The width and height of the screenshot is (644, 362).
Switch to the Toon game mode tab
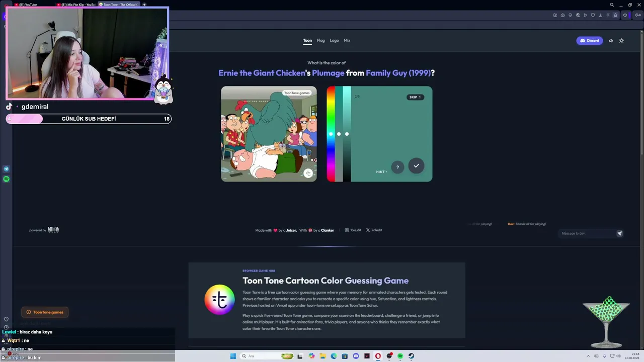tap(307, 41)
